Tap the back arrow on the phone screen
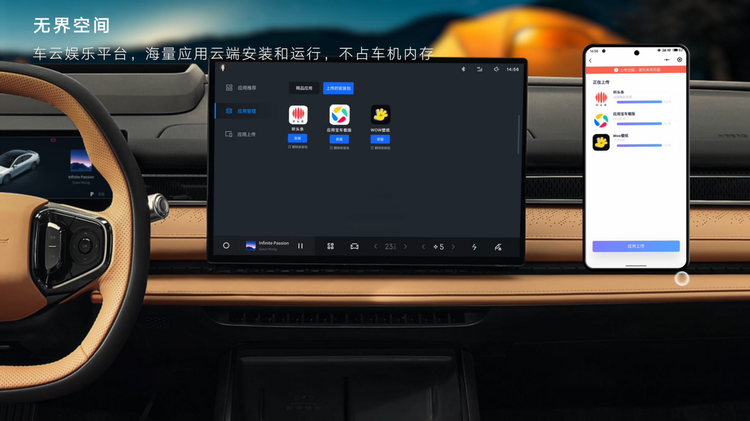 pyautogui.click(x=591, y=60)
